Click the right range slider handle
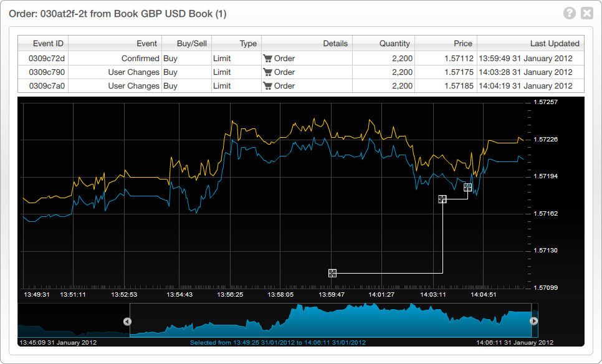The height and width of the screenshot is (364, 602). (533, 321)
